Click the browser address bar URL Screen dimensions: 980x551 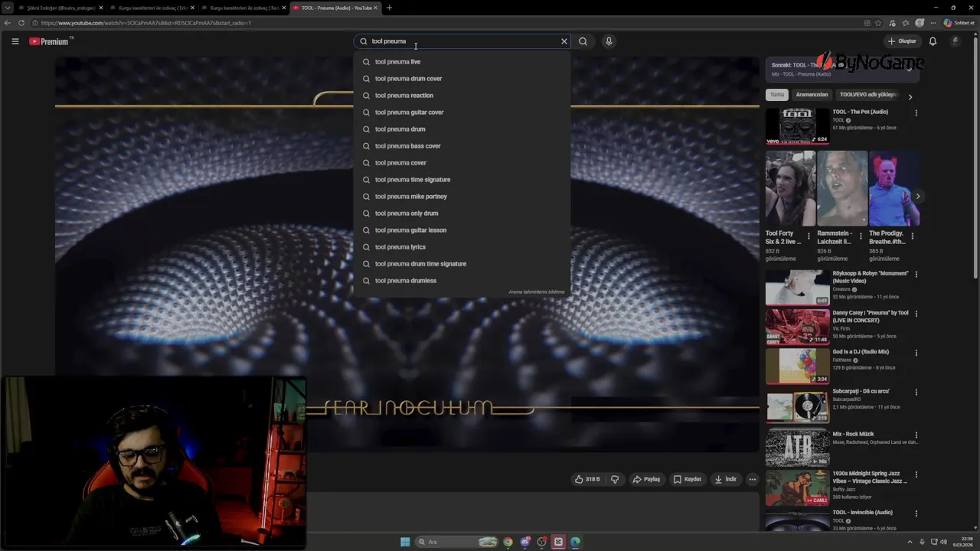(145, 23)
